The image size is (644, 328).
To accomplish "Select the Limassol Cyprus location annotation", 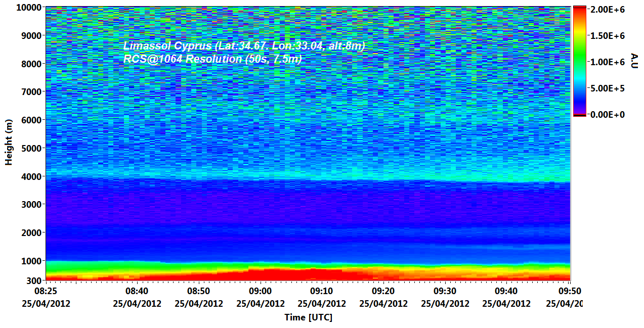I will 244,46.
